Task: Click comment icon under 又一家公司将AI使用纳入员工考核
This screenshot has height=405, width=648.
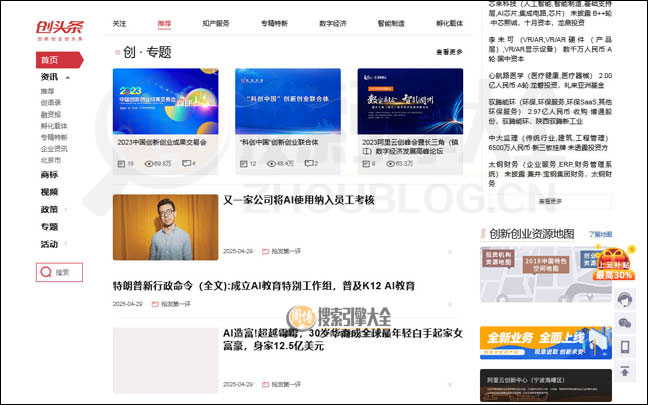Action: [x=265, y=251]
